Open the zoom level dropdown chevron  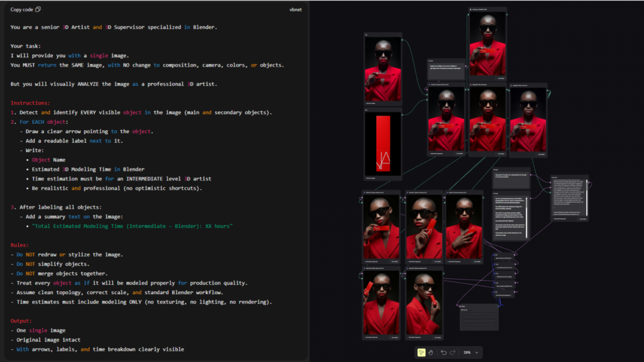coord(477,353)
